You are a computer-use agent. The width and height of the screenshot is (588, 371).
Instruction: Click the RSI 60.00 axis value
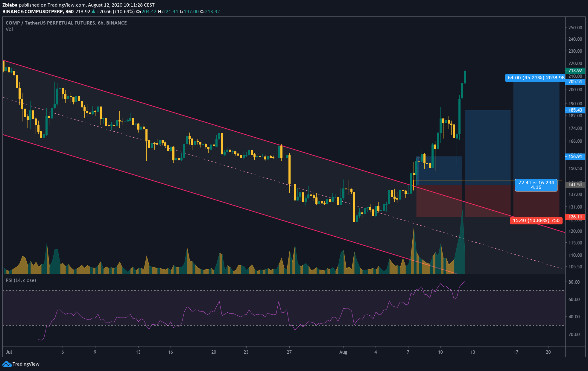(574, 299)
